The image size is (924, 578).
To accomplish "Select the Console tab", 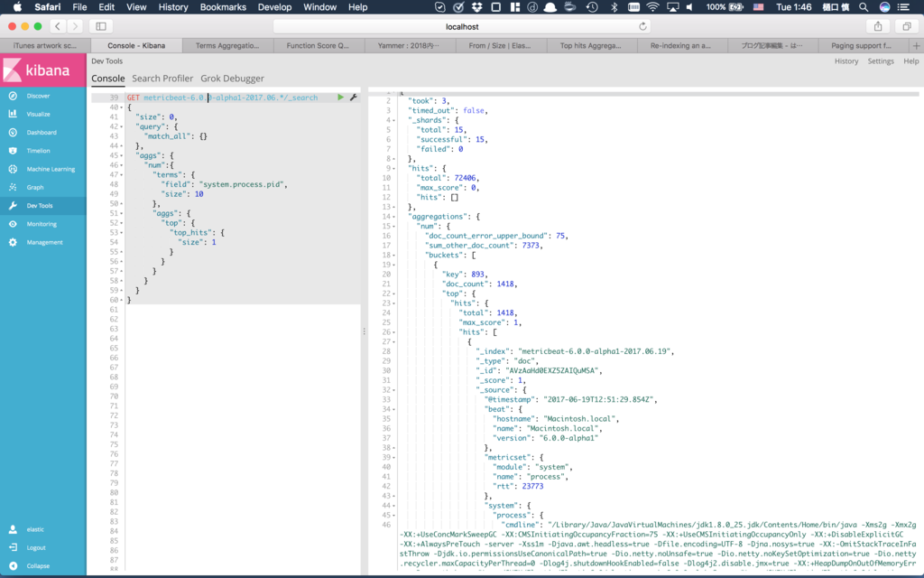I will click(x=108, y=79).
